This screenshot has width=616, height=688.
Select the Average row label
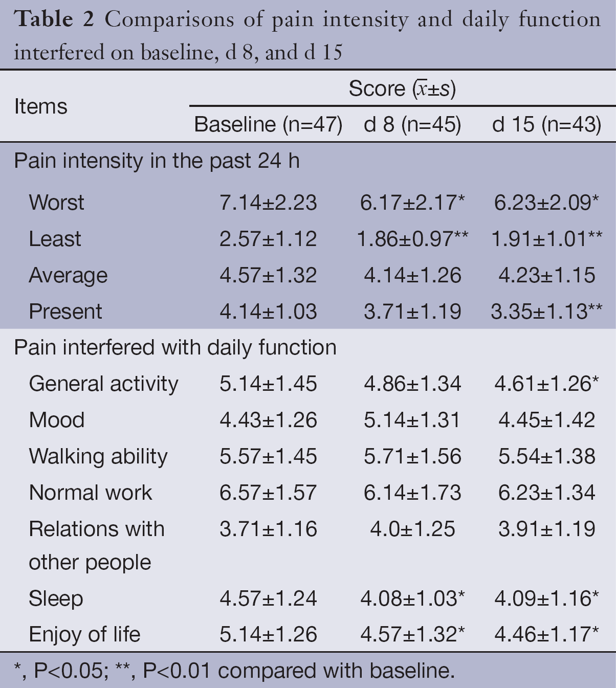pos(68,275)
